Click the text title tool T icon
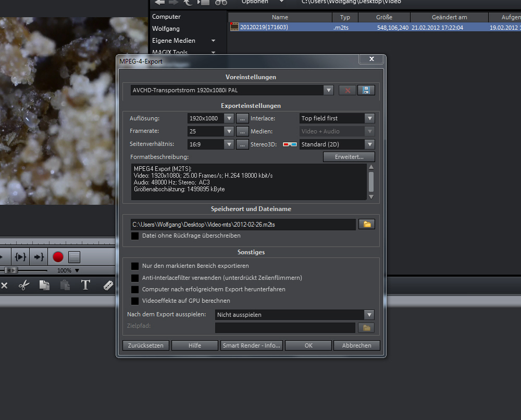This screenshot has height=420, width=521. click(x=85, y=285)
